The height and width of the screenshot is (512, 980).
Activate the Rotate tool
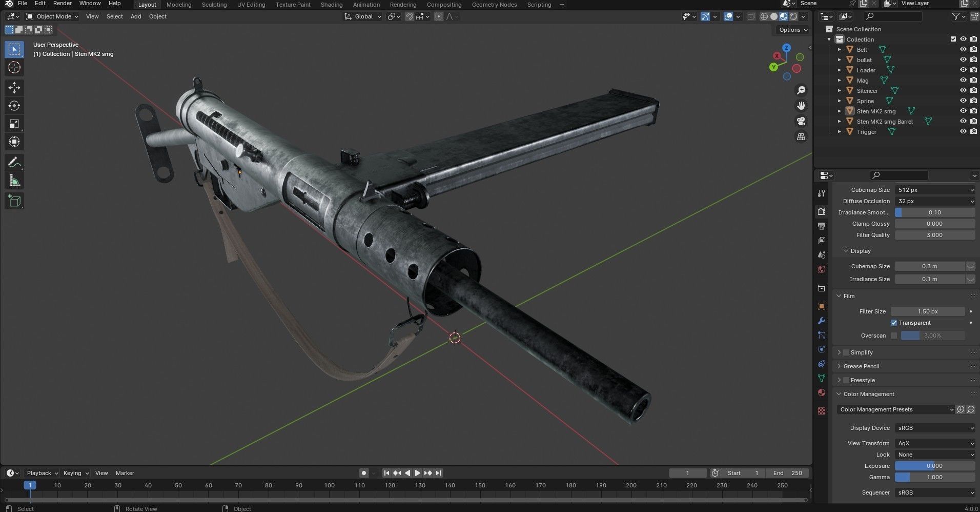(14, 106)
